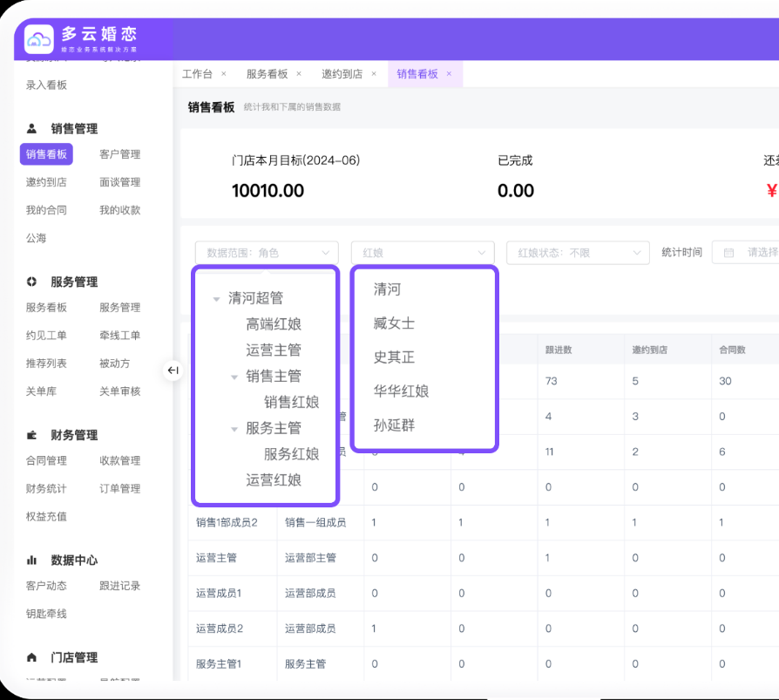This screenshot has width=779, height=700.
Task: Click the 销售管理 person icon
Action: click(x=32, y=128)
